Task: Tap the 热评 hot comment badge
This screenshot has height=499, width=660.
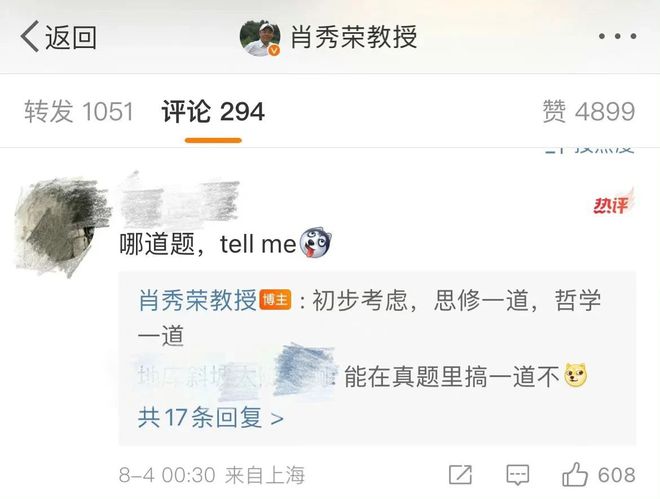Action: [612, 203]
